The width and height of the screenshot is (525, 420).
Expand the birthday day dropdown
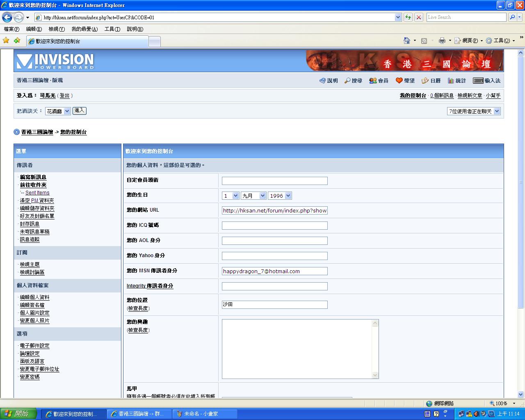coord(231,196)
